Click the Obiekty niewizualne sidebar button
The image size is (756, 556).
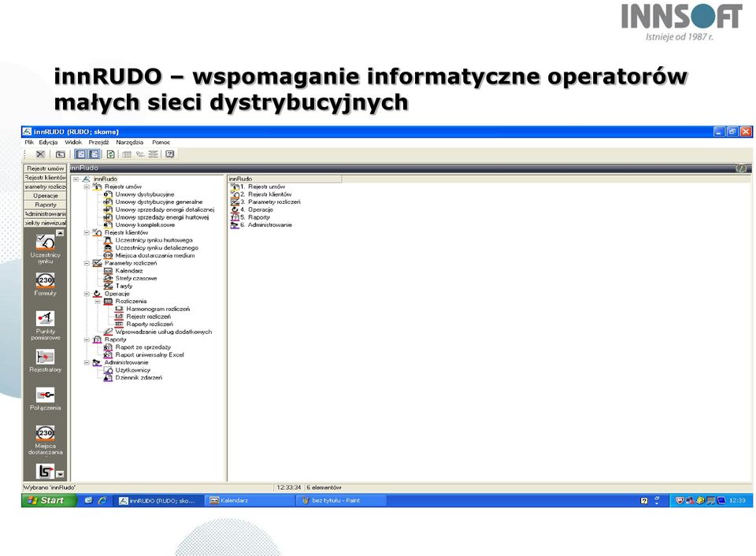coord(46,223)
